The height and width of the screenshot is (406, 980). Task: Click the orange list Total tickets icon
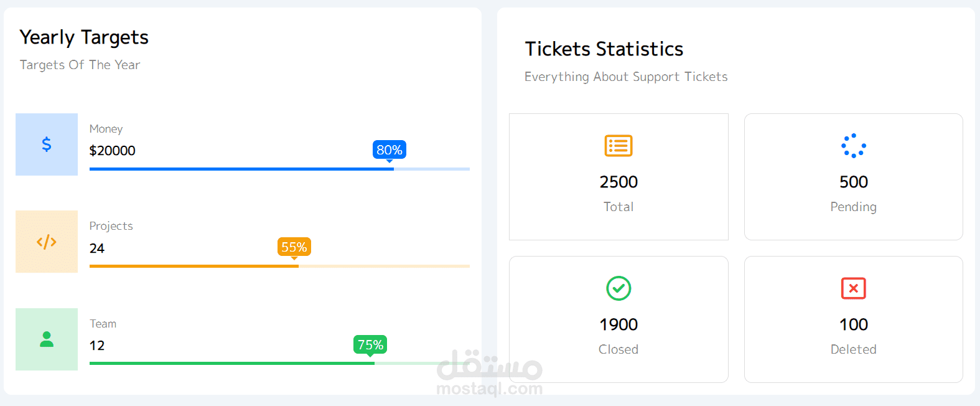pyautogui.click(x=618, y=146)
